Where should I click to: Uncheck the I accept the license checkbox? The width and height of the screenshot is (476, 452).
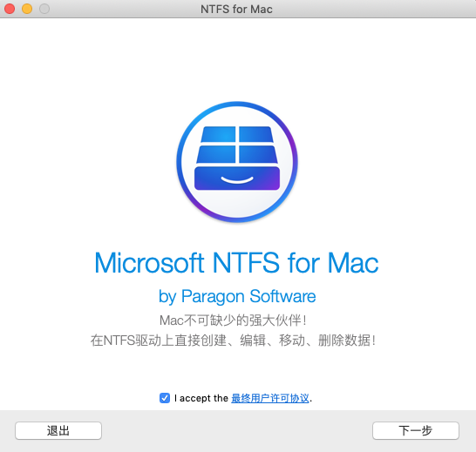click(x=165, y=398)
